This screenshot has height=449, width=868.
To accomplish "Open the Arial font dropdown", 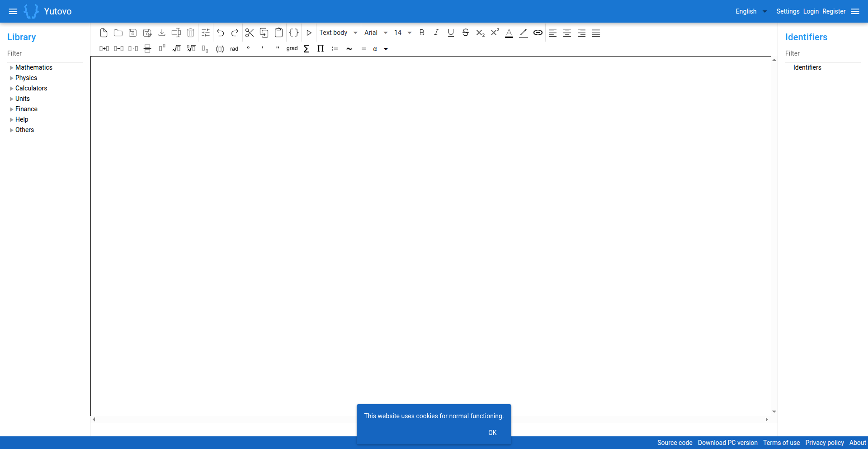I will (x=376, y=33).
